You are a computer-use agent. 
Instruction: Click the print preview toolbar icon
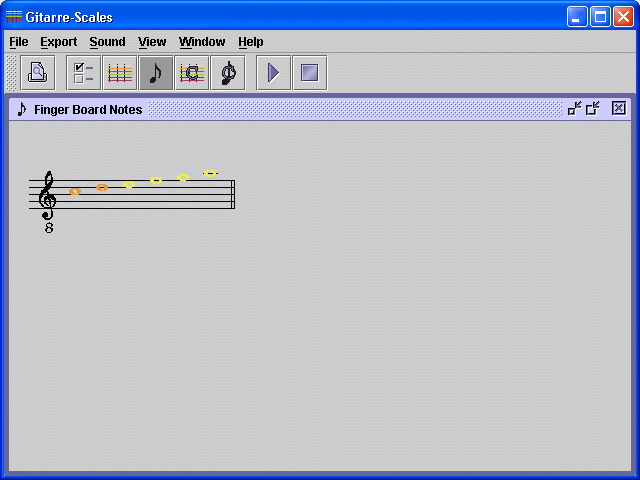tap(38, 73)
